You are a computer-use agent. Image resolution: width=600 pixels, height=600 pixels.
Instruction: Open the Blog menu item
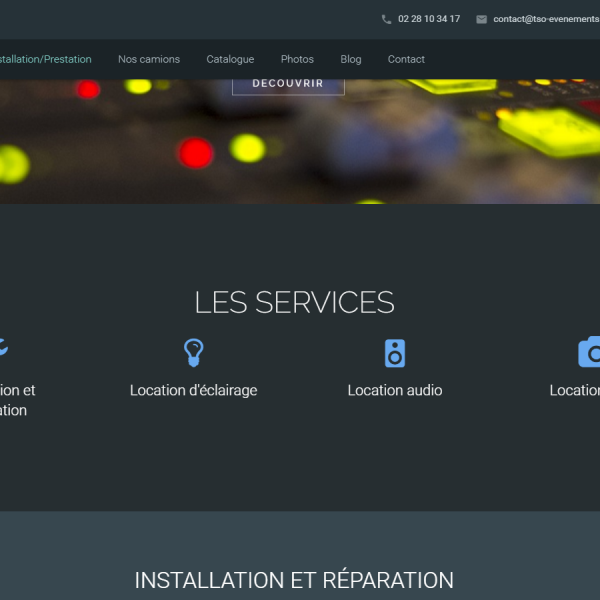click(x=351, y=59)
